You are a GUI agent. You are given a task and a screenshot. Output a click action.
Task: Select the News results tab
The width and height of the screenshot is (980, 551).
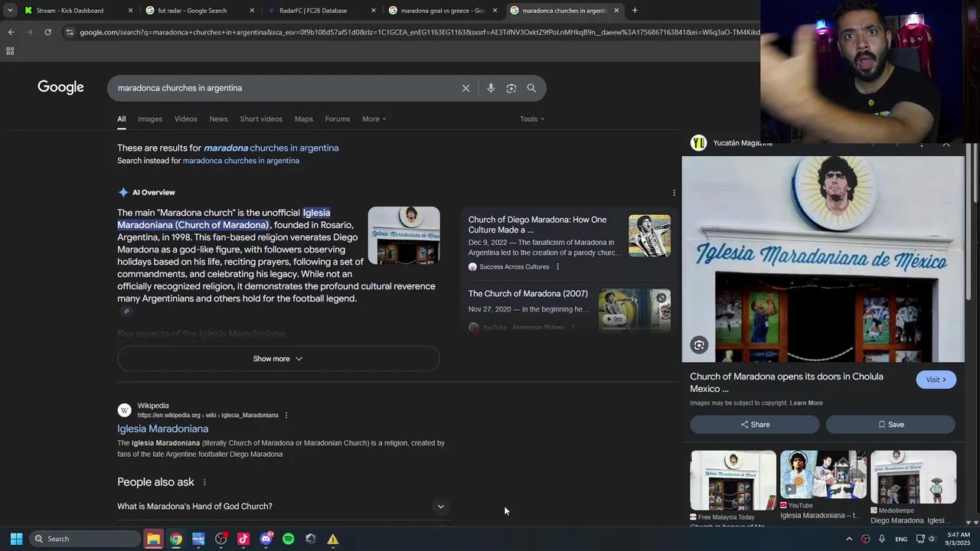click(x=218, y=119)
